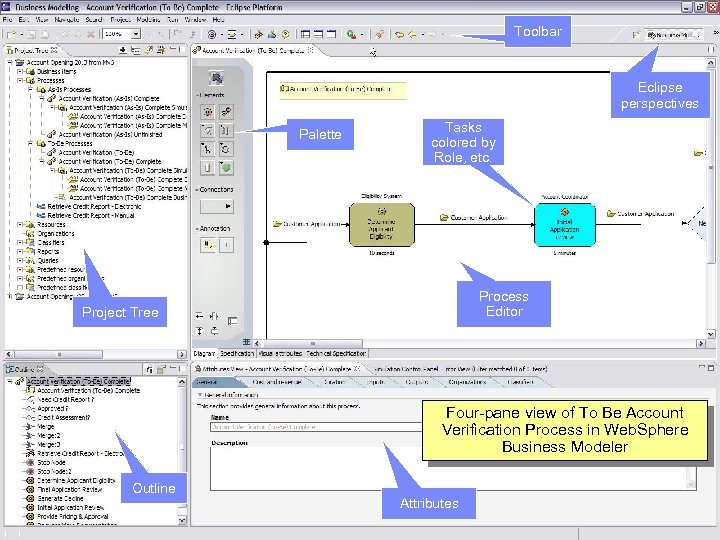Select Generate Decline in Outline

(60, 498)
